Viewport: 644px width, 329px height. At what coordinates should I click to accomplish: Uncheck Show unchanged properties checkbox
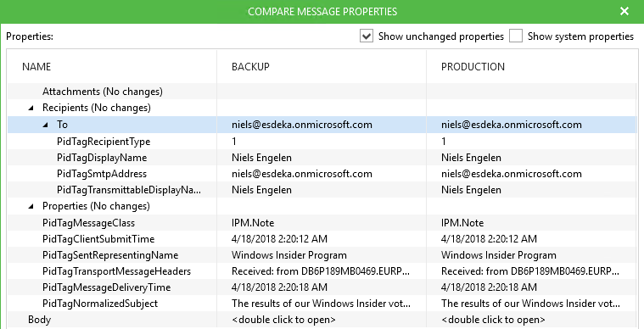tap(366, 36)
